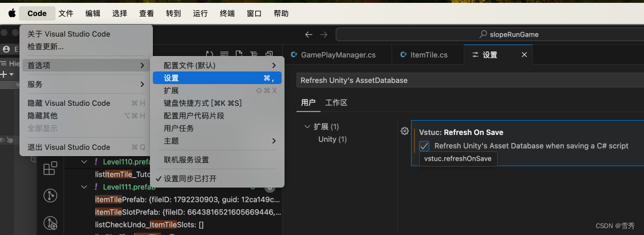The height and width of the screenshot is (235, 644).
Task: Click the gear icon beside Refresh On Save
Action: [405, 131]
